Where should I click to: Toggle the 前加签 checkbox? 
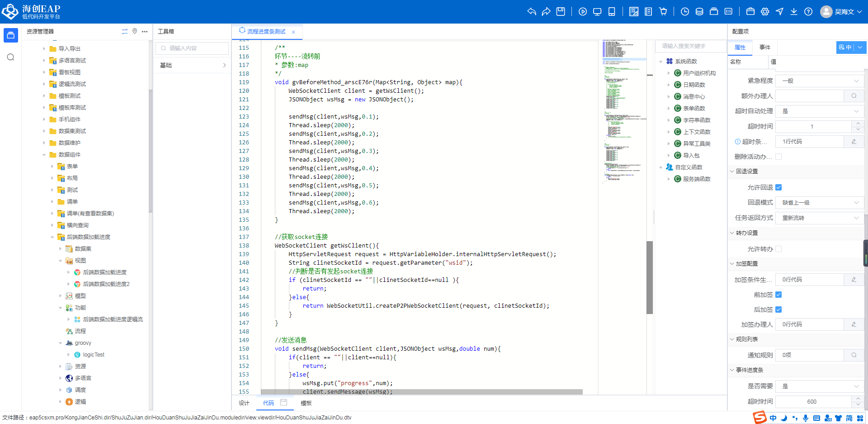778,295
